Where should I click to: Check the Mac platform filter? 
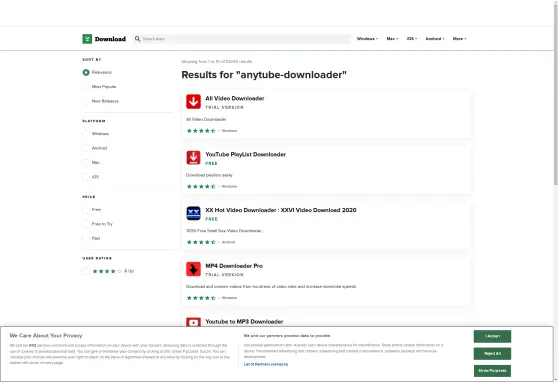coord(86,163)
